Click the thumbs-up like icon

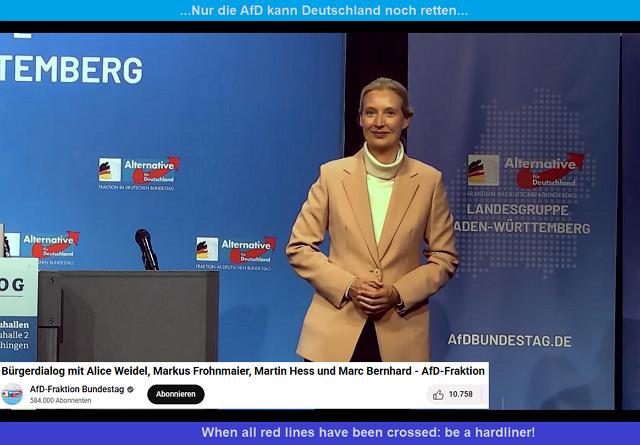click(x=438, y=394)
